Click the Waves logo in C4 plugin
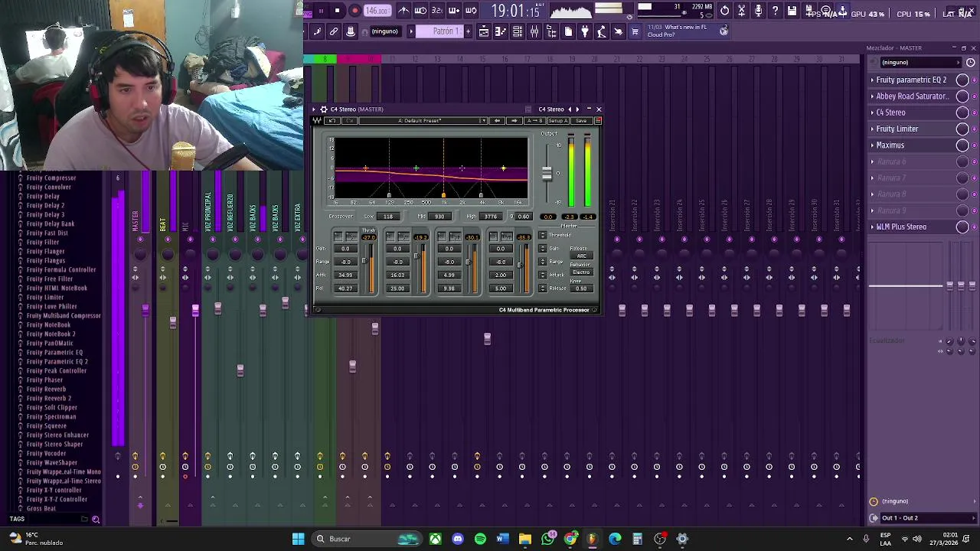980x551 pixels. click(317, 121)
